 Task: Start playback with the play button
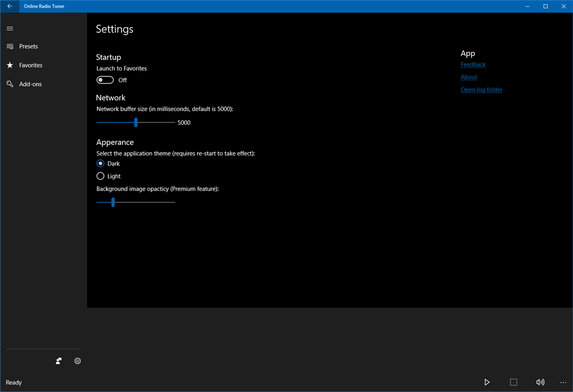tap(487, 382)
